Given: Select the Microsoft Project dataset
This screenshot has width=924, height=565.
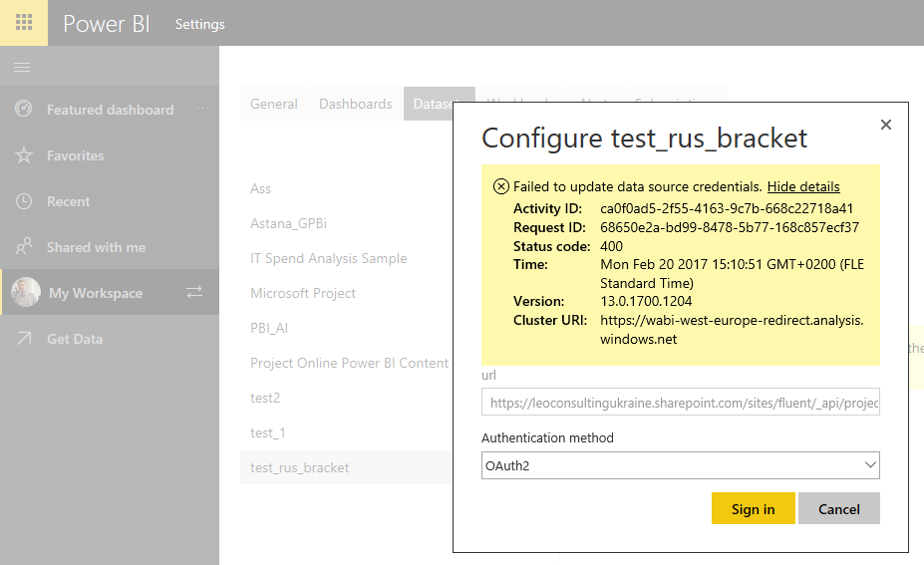Looking at the screenshot, I should [303, 293].
